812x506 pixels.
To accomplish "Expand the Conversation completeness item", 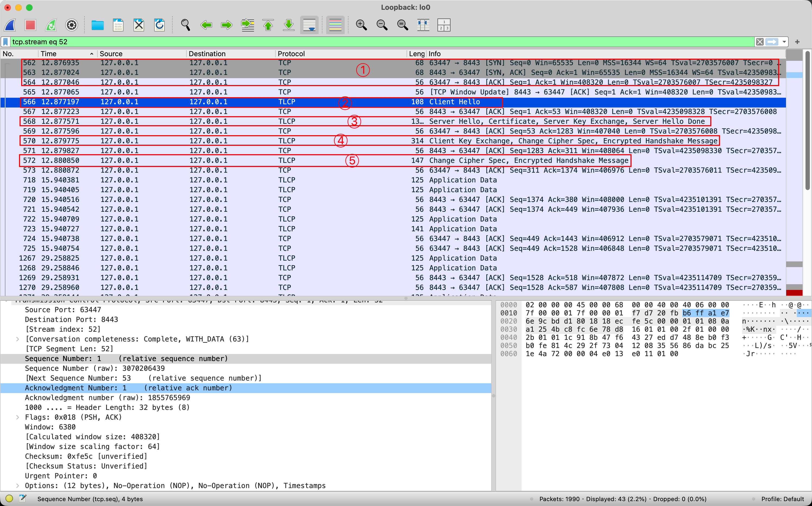I will point(18,339).
